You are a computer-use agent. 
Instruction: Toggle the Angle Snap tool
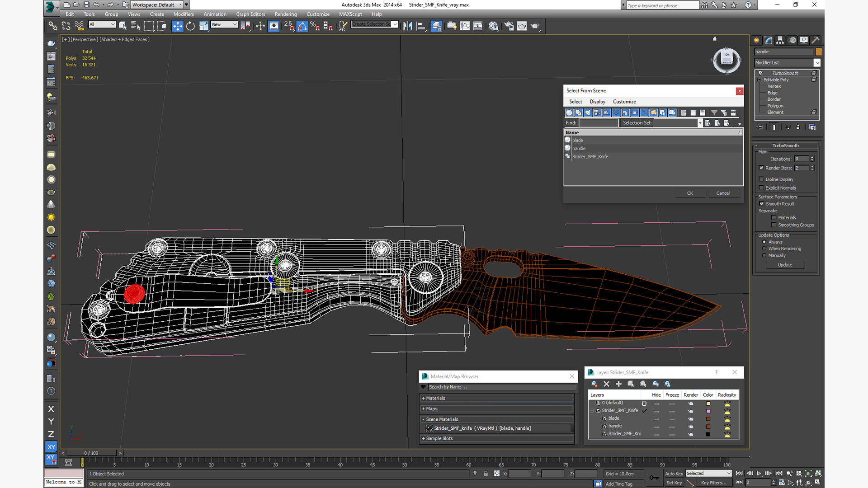coord(302,26)
